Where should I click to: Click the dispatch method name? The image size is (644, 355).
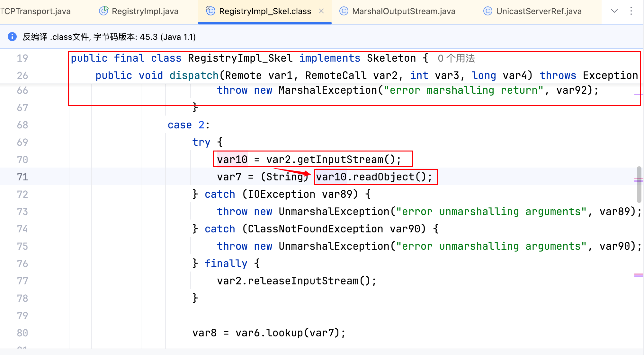(x=194, y=75)
